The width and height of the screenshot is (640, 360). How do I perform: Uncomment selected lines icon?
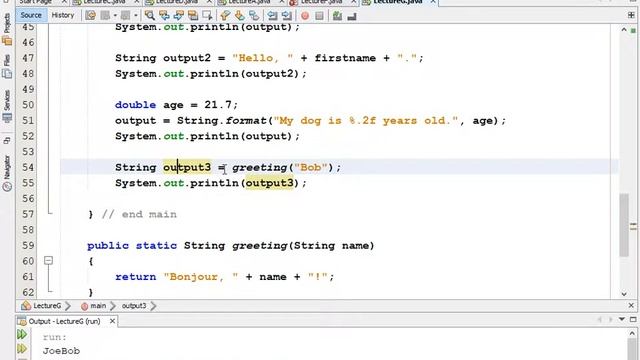click(351, 16)
